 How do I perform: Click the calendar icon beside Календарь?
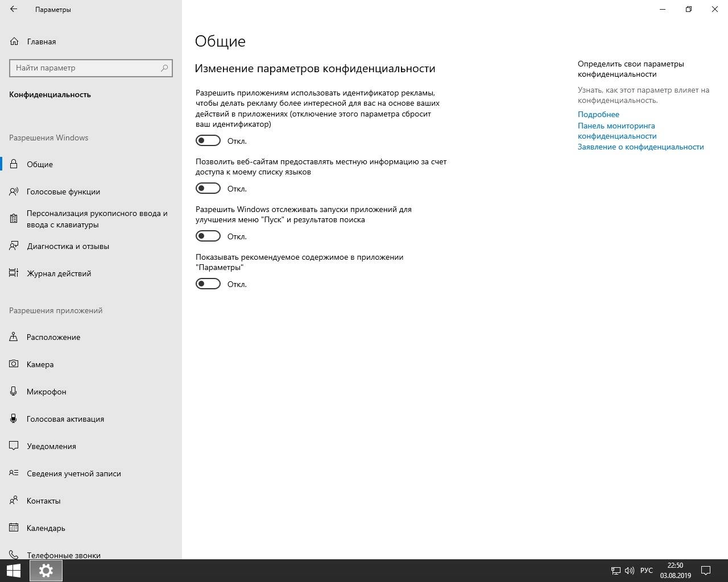coord(14,528)
